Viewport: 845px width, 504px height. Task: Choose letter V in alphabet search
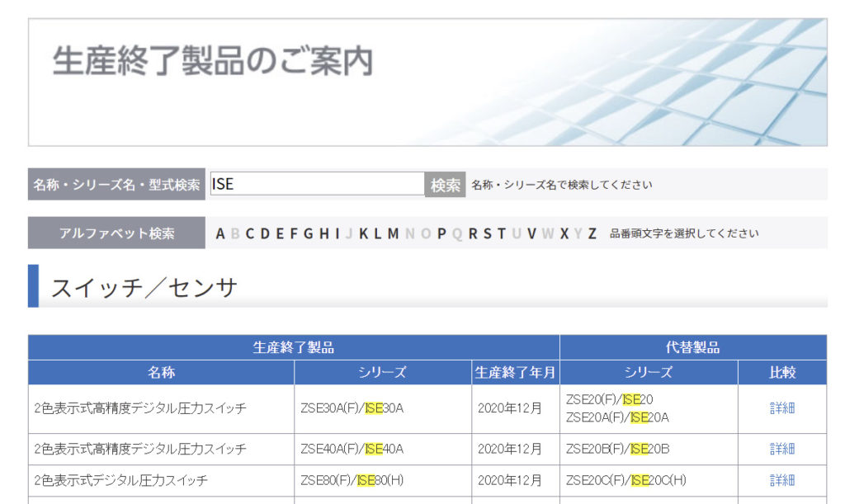click(x=531, y=233)
